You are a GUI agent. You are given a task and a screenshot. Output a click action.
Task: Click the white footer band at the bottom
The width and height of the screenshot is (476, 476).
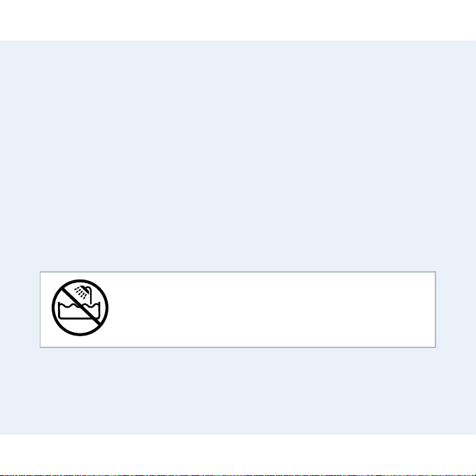pos(238,454)
